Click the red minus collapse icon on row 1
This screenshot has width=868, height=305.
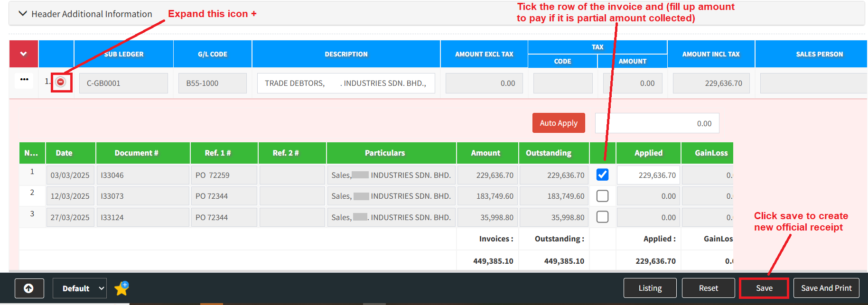click(x=61, y=82)
